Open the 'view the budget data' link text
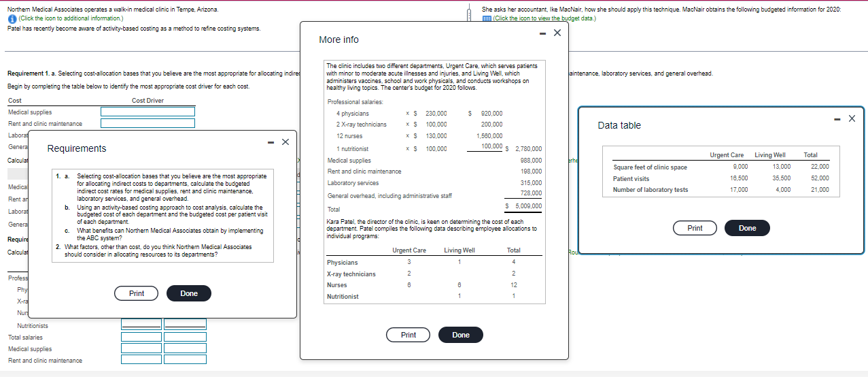Image resolution: width=868 pixels, height=377 pixels. point(544,18)
